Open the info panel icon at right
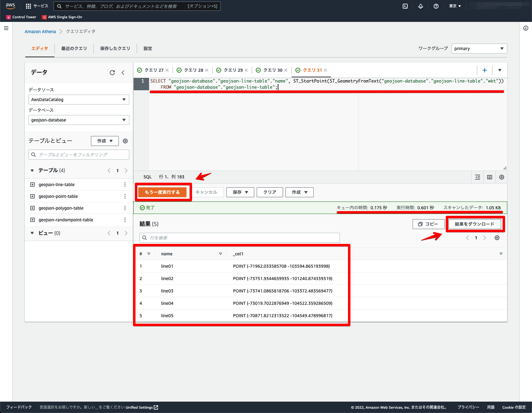Image resolution: width=532 pixels, height=413 pixels. coord(526,28)
